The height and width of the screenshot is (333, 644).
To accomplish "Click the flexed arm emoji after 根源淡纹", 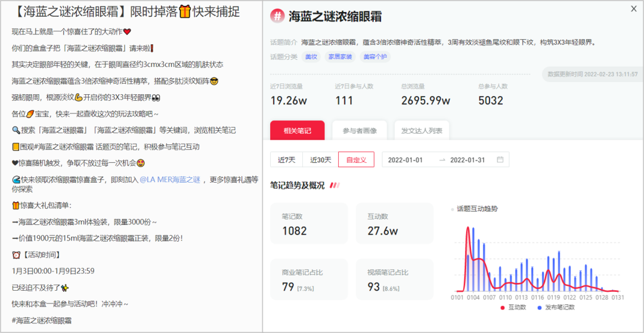I will pyautogui.click(x=79, y=98).
